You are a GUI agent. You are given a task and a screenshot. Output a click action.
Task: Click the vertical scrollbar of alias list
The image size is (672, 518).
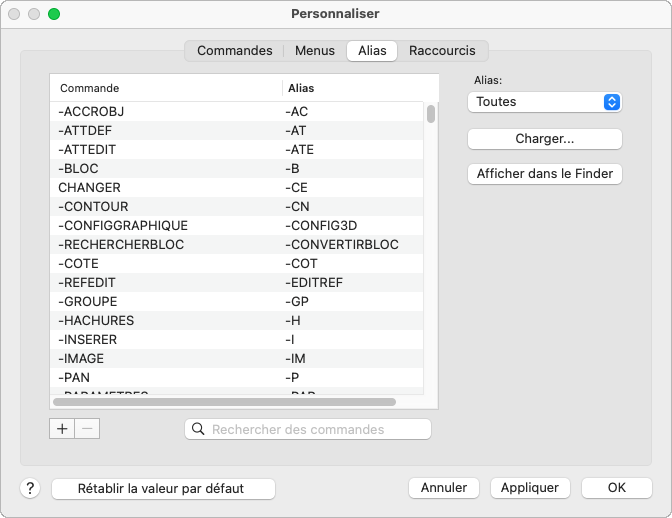[431, 113]
